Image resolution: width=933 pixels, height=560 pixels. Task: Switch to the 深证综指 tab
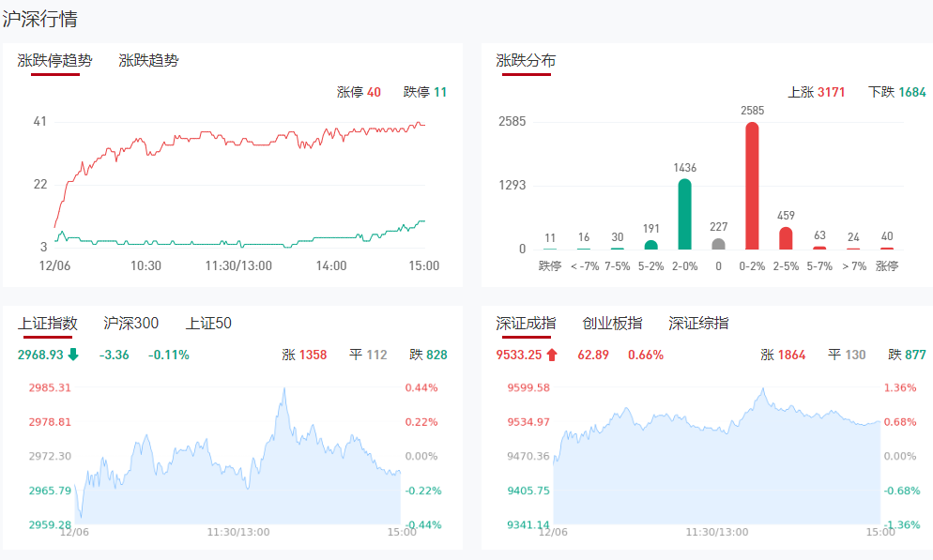[698, 324]
